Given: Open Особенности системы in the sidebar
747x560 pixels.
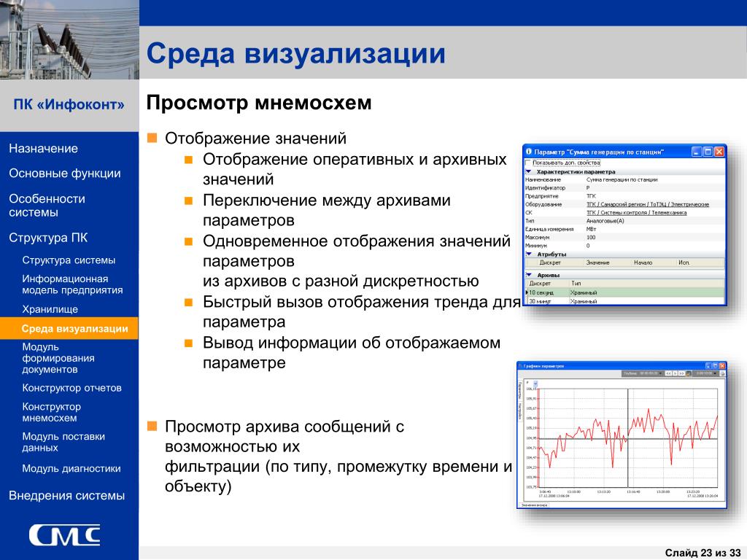Looking at the screenshot, I should (x=47, y=205).
